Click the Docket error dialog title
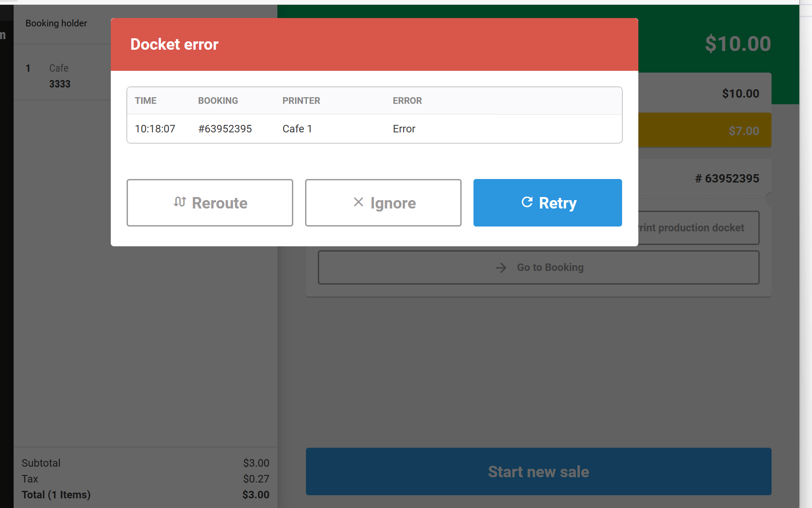This screenshot has height=508, width=812. click(175, 44)
